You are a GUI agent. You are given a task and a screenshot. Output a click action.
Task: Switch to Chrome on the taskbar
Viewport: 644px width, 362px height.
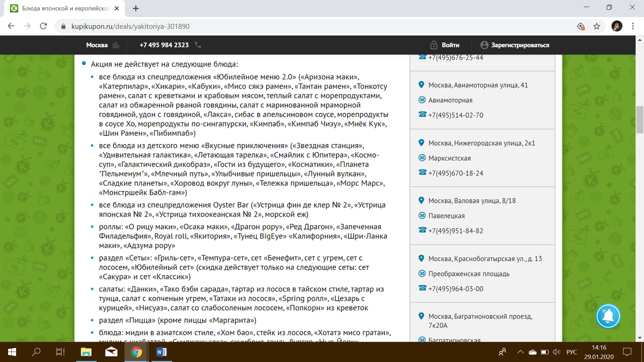coord(136,352)
